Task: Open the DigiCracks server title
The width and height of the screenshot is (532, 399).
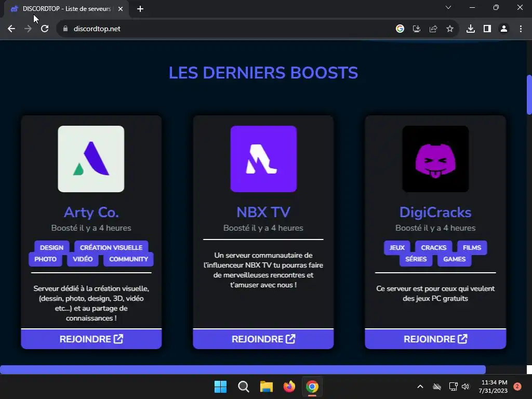Action: pyautogui.click(x=435, y=212)
